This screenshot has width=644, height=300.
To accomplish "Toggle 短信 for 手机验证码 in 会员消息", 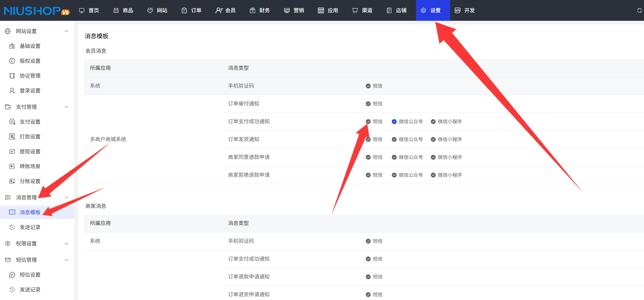I will click(x=368, y=86).
